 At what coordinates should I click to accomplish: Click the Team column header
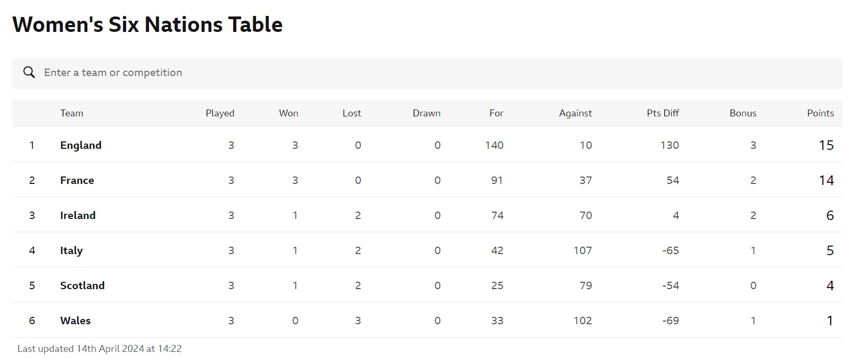point(71,113)
